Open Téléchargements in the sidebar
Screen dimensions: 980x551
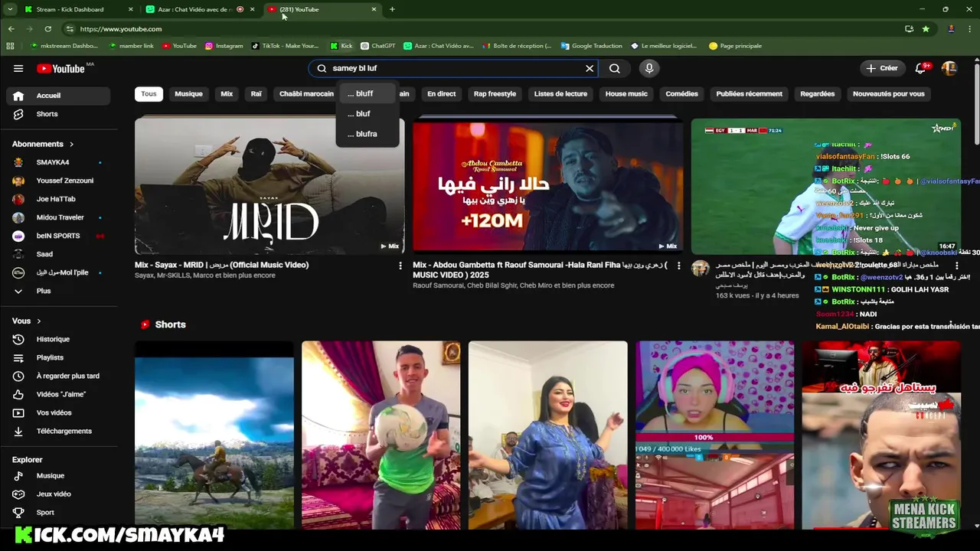(58, 431)
